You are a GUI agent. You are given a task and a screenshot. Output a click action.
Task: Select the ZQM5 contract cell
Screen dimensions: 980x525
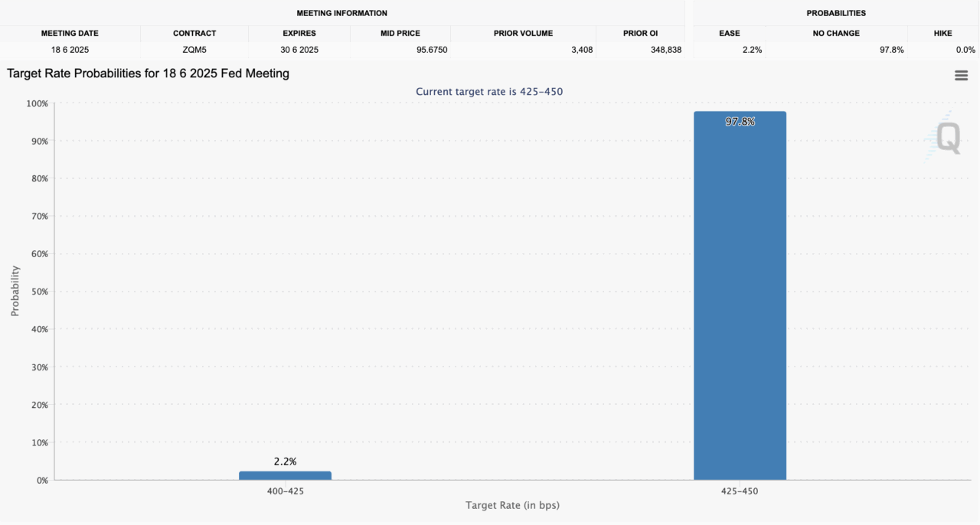click(x=194, y=50)
